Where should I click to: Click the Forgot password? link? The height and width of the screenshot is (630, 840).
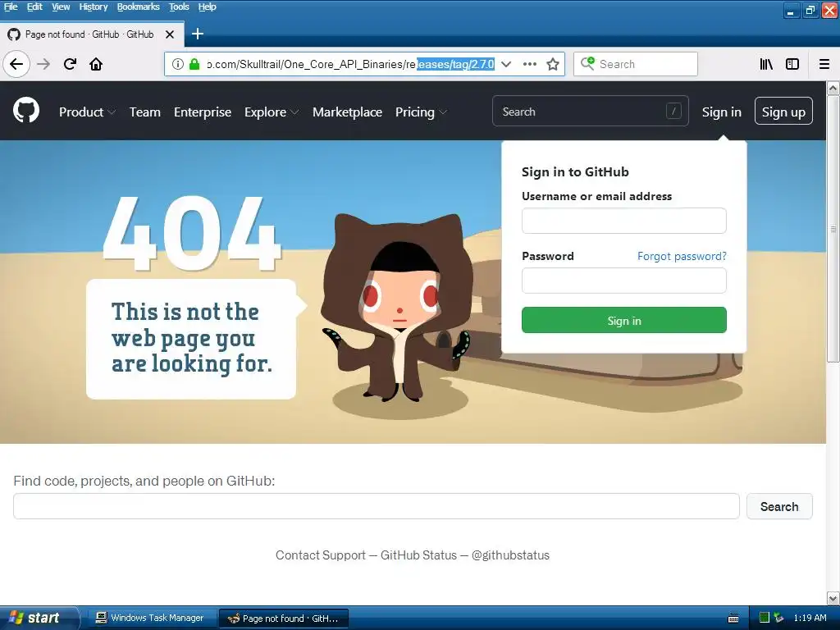coord(682,256)
